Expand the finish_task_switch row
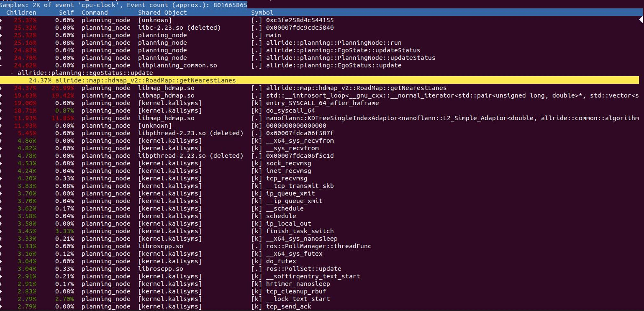 [1, 231]
